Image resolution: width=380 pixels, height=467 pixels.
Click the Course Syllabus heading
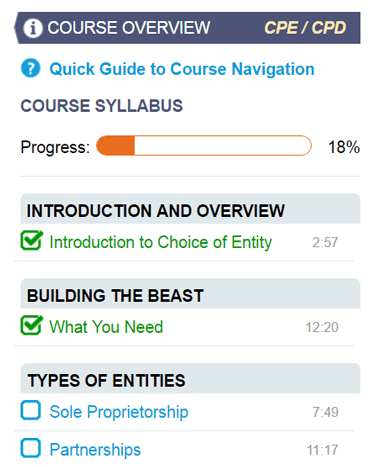[x=102, y=106]
